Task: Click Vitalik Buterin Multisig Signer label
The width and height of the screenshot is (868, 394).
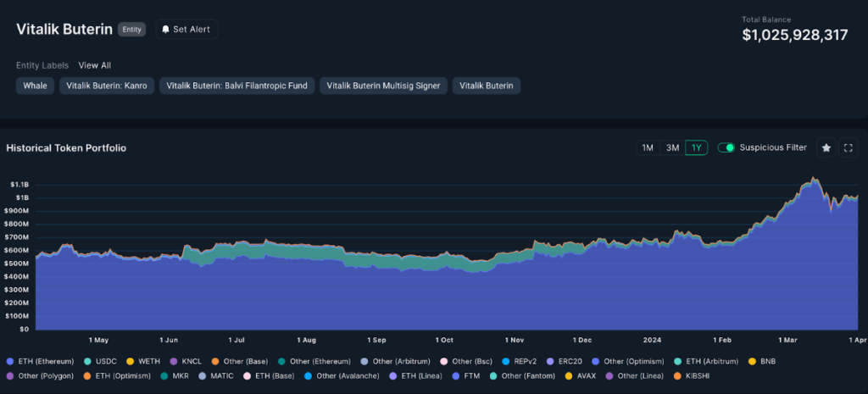Action: pos(384,86)
